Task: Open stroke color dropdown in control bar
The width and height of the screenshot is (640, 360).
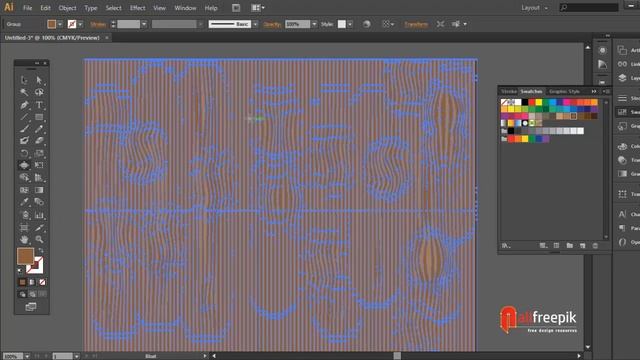Action: [80, 24]
